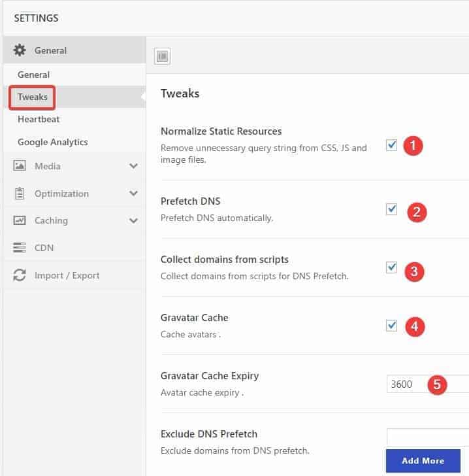The image size is (469, 476).
Task: Click the Add More button
Action: pos(423,460)
